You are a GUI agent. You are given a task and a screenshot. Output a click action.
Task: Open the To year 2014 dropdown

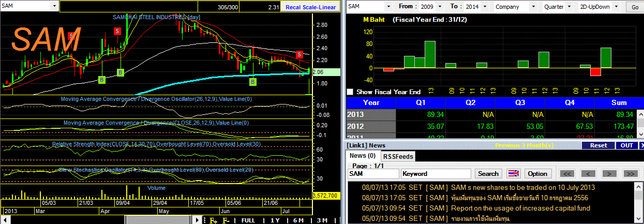coord(484,7)
